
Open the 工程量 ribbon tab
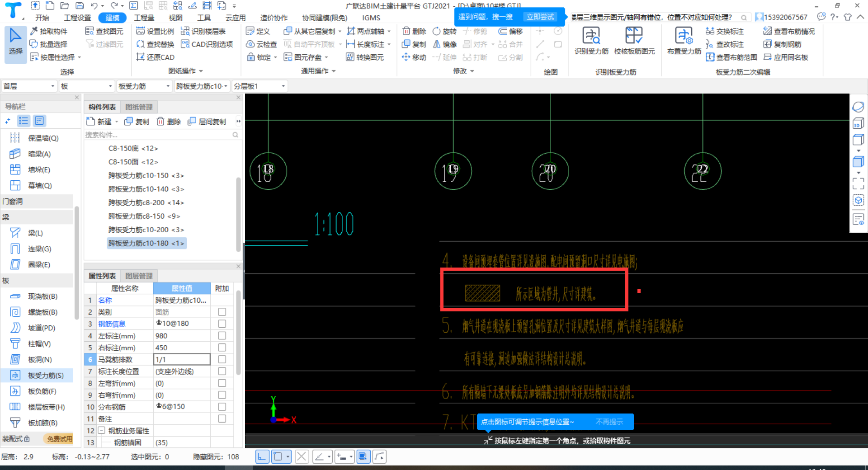(144, 18)
